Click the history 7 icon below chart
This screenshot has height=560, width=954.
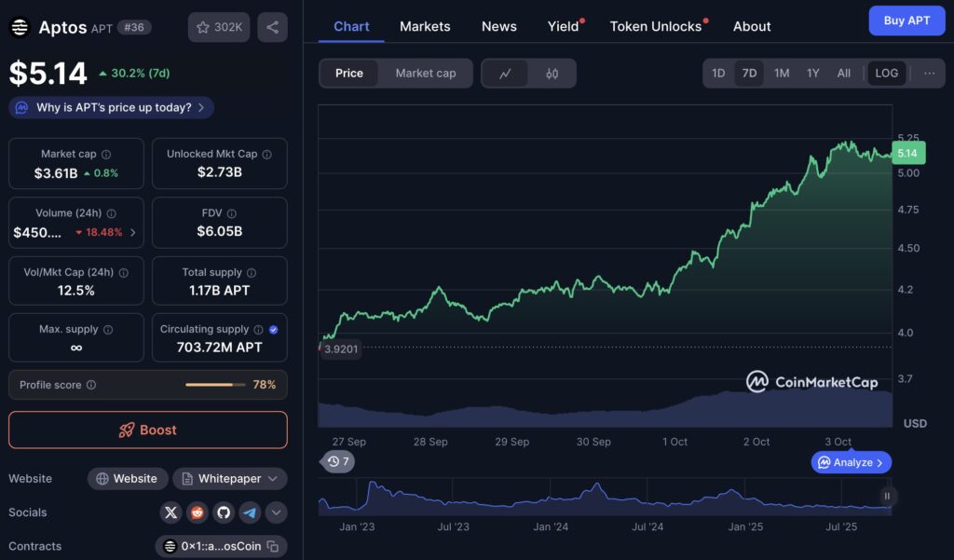click(337, 461)
